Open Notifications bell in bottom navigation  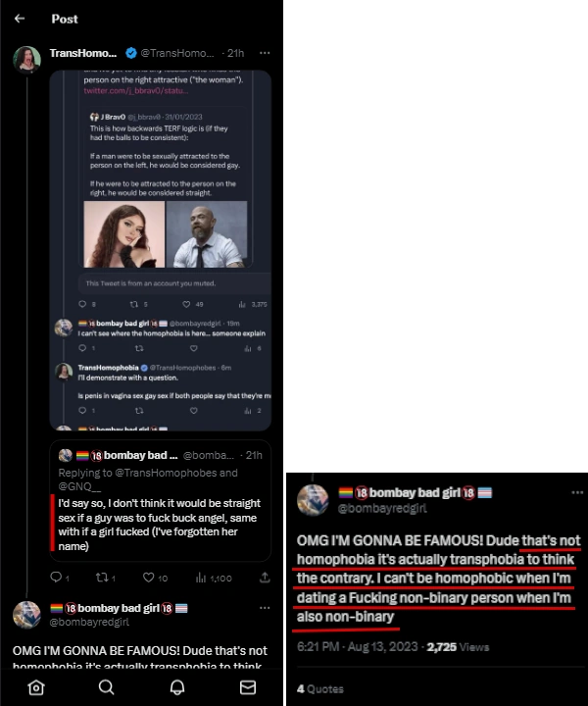[x=177, y=687]
